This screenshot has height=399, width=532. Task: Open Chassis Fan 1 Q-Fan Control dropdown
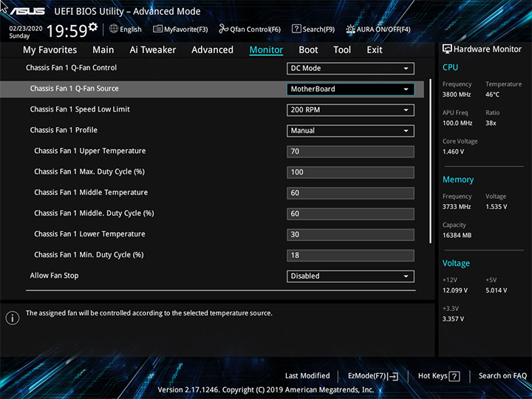click(x=350, y=68)
